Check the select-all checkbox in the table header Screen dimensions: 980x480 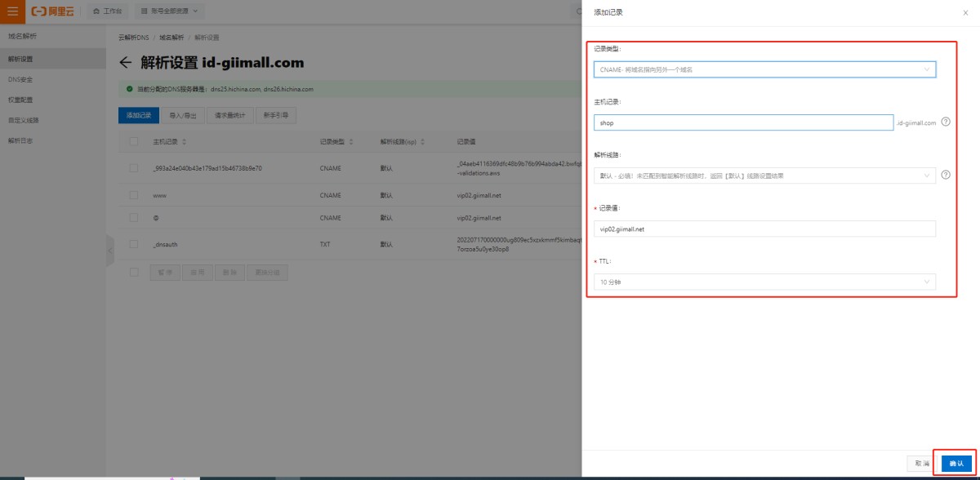point(134,142)
